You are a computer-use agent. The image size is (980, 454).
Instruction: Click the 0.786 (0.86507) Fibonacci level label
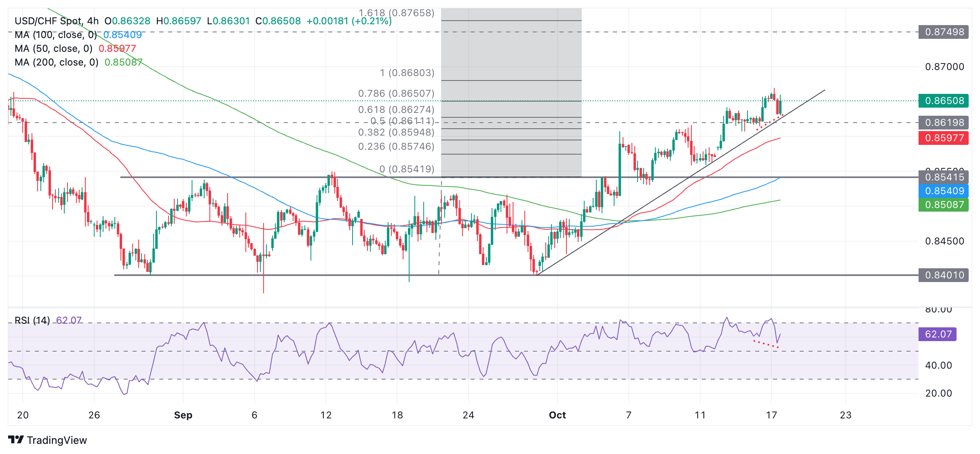[396, 93]
